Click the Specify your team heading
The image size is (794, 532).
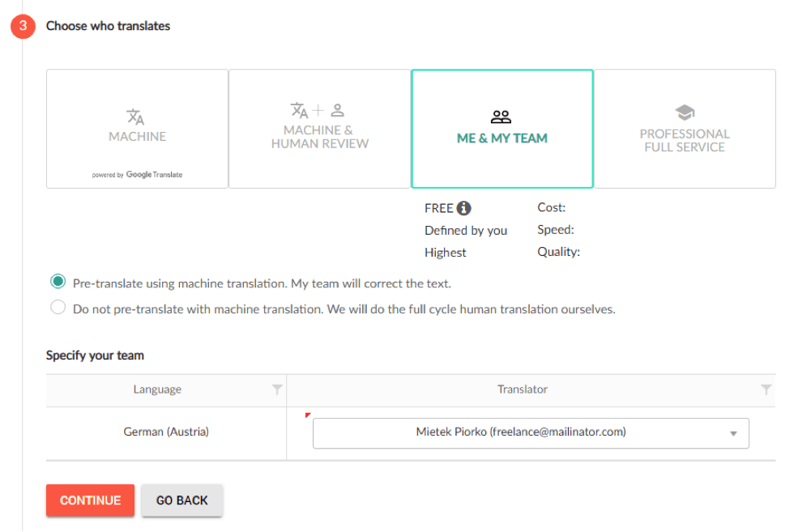point(96,355)
